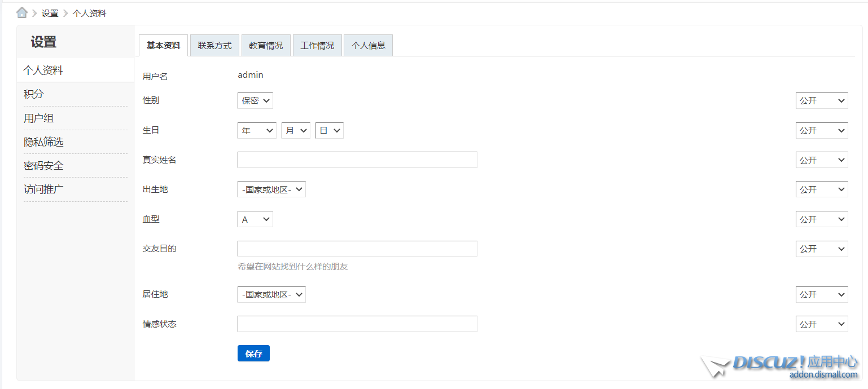The width and height of the screenshot is (868, 389).
Task: Open the 教育情况 tab
Action: [266, 46]
